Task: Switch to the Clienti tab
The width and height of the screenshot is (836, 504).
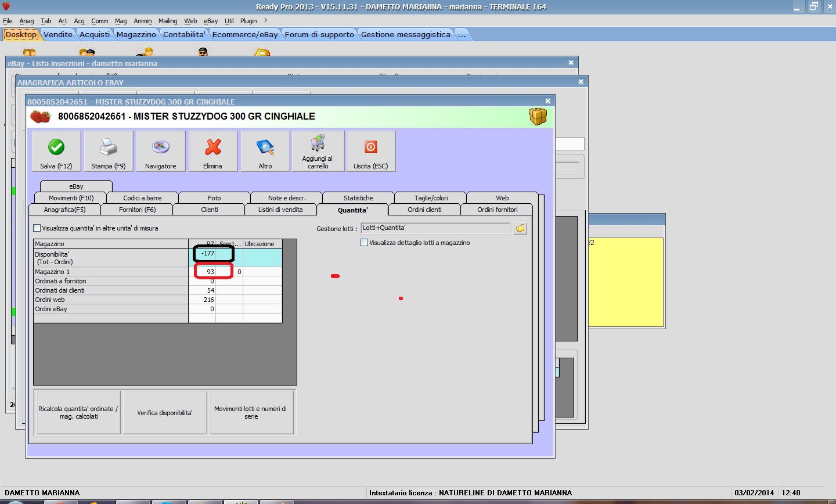Action: [209, 210]
